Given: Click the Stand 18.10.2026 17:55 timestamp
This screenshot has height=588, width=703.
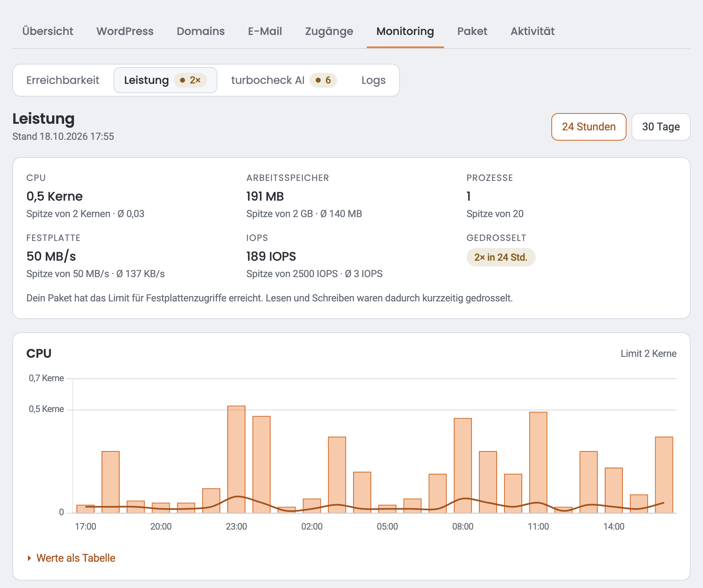Looking at the screenshot, I should (x=63, y=137).
